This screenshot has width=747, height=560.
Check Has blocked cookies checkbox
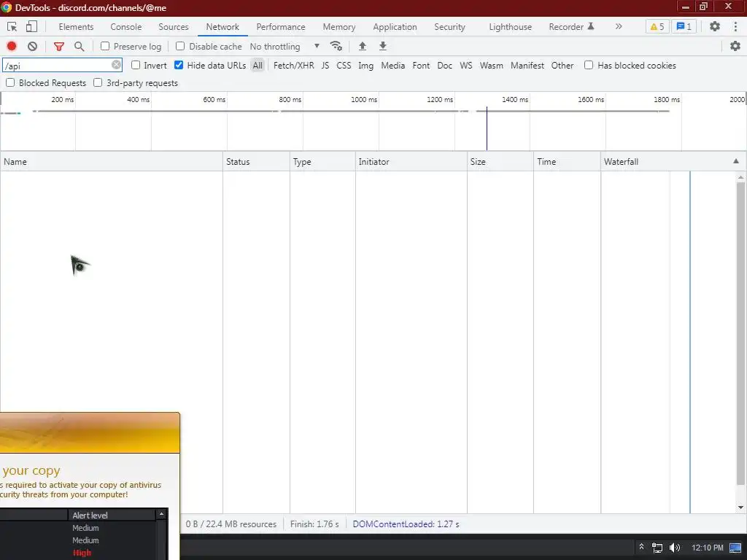click(x=589, y=65)
